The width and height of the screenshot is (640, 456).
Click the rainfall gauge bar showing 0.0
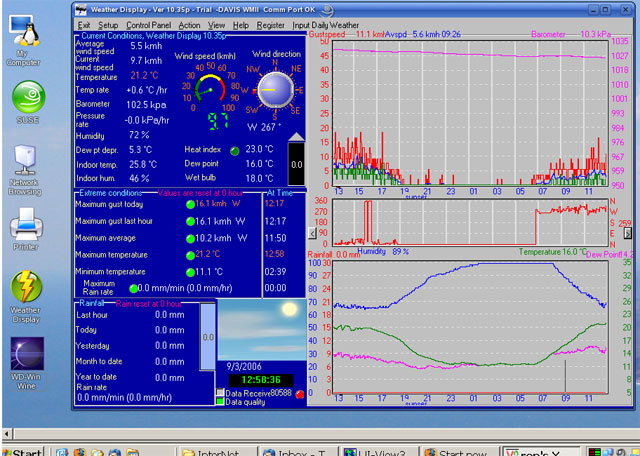pyautogui.click(x=208, y=337)
